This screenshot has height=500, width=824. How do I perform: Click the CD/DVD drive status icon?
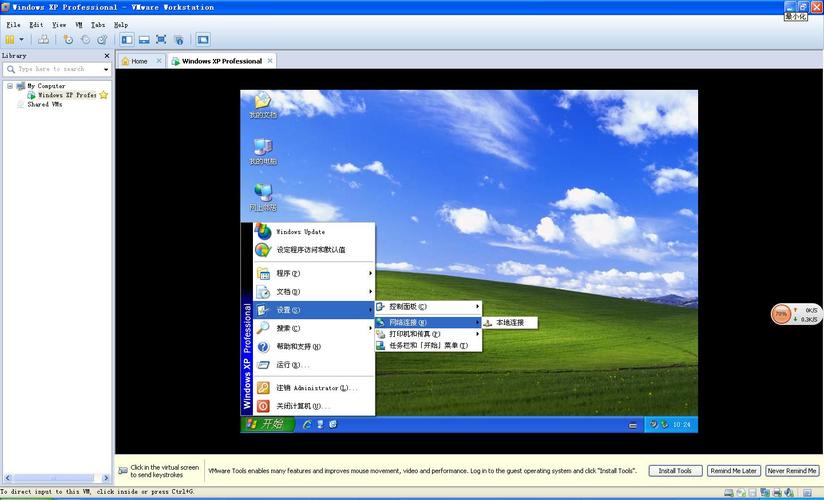pyautogui.click(x=741, y=493)
